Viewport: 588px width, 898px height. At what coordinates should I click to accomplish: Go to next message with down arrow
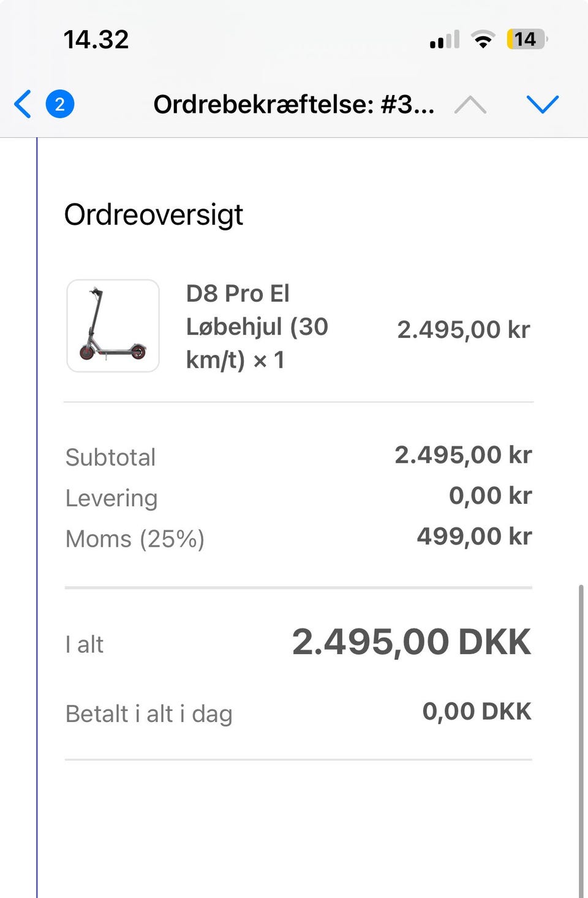(543, 104)
